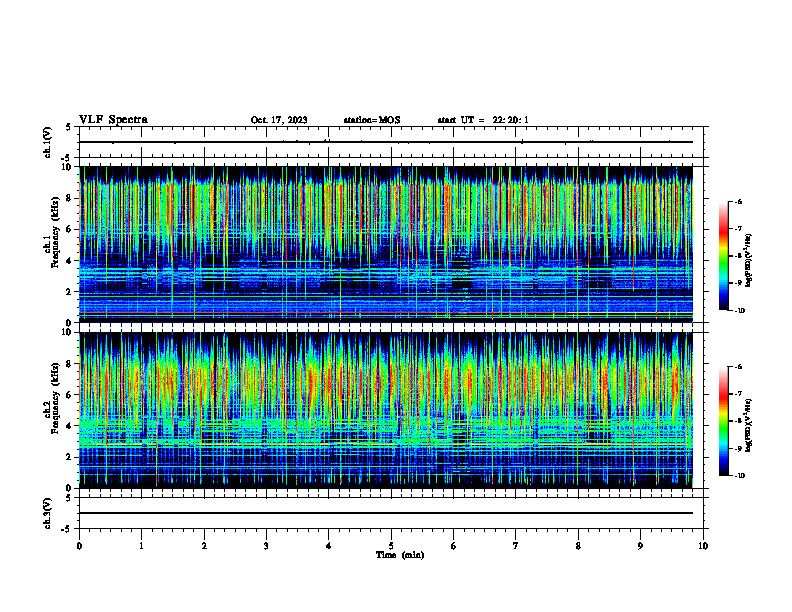Click time axis tick label '2'

coord(204,546)
